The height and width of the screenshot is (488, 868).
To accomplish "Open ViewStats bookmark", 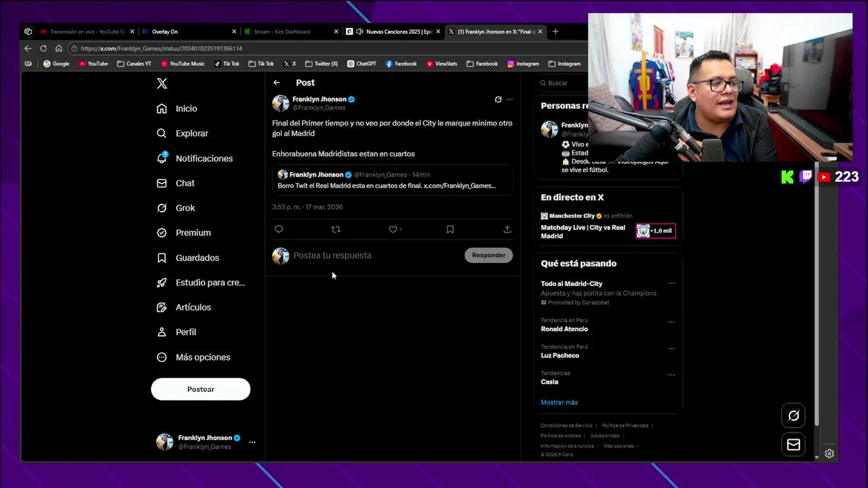I will coord(441,64).
